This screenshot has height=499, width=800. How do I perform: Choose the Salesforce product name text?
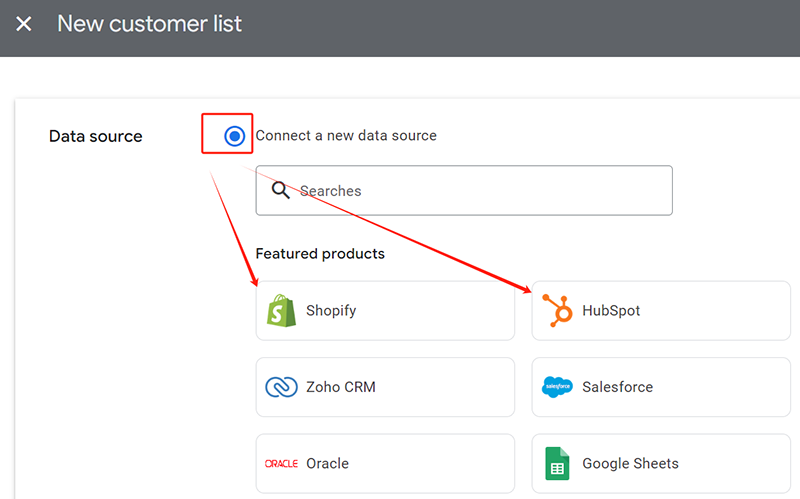point(617,387)
